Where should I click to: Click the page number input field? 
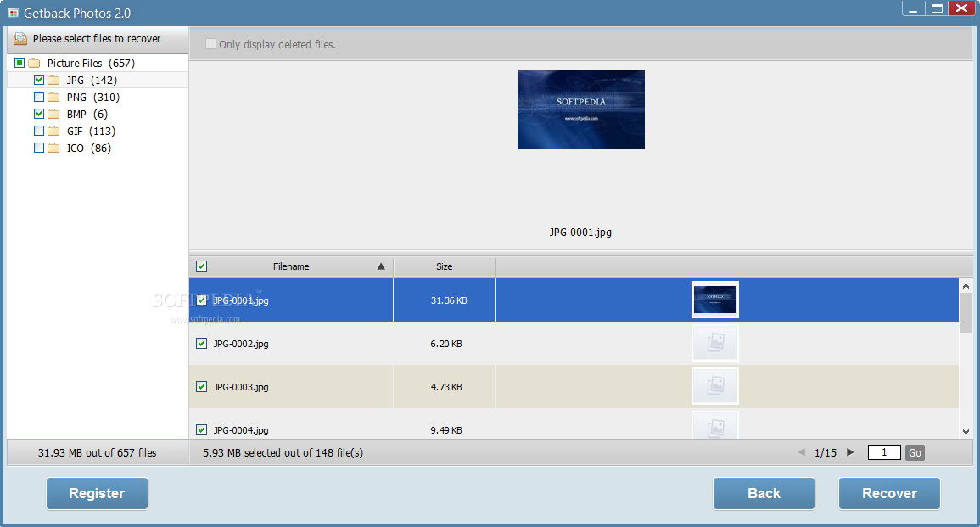884,452
